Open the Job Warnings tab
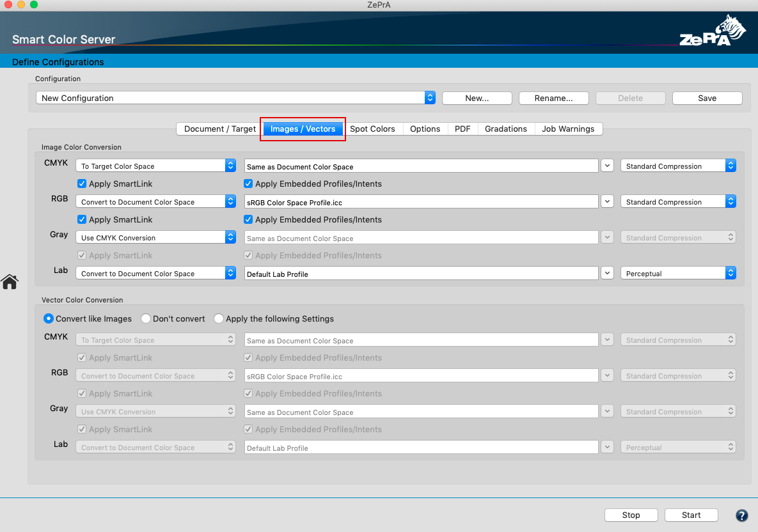 (x=568, y=129)
